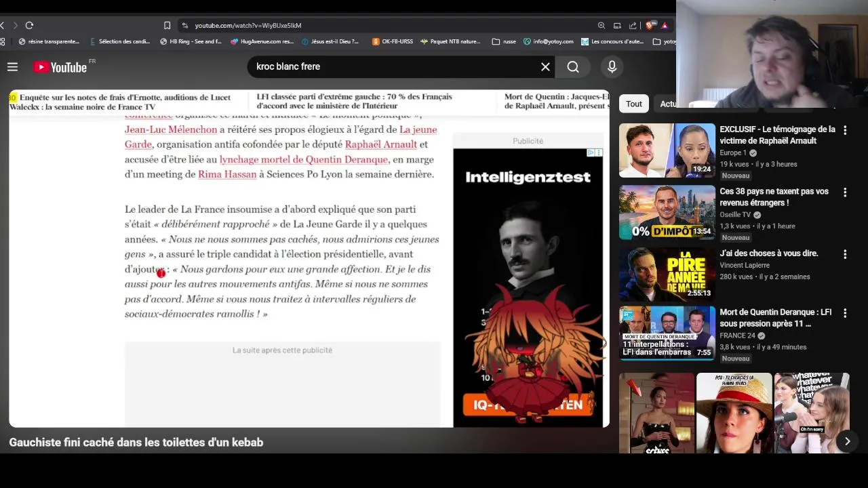Image resolution: width=868 pixels, height=488 pixels.
Task: Bookmark this page via the bookmark icon
Action: tap(167, 25)
